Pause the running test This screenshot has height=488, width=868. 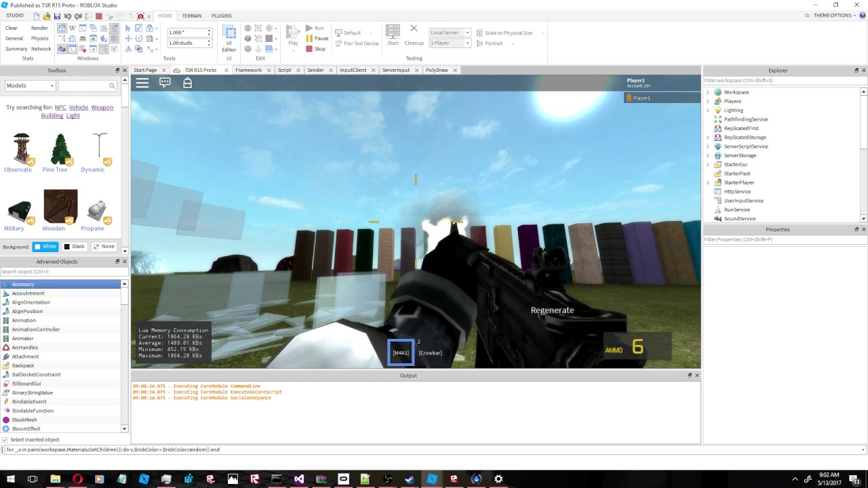pos(317,39)
